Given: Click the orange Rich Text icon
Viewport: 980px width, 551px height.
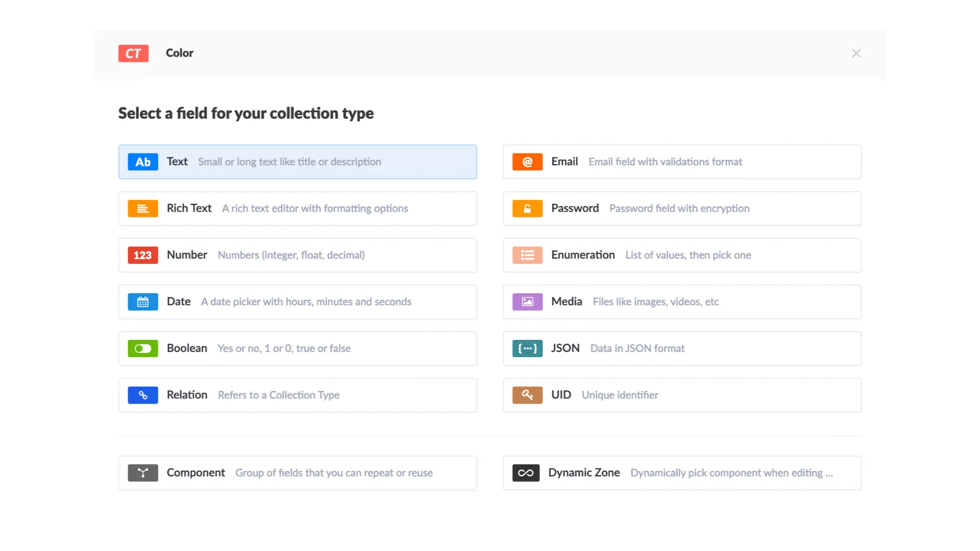Looking at the screenshot, I should point(143,209).
